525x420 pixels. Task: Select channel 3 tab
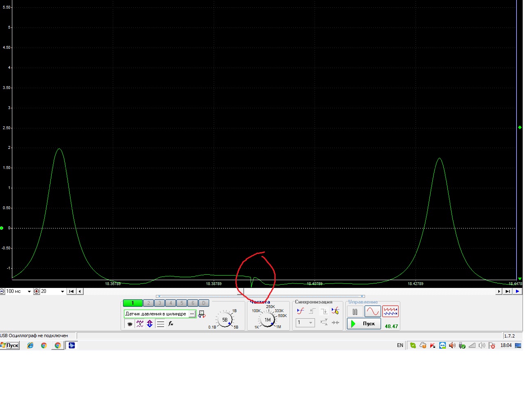click(160, 303)
